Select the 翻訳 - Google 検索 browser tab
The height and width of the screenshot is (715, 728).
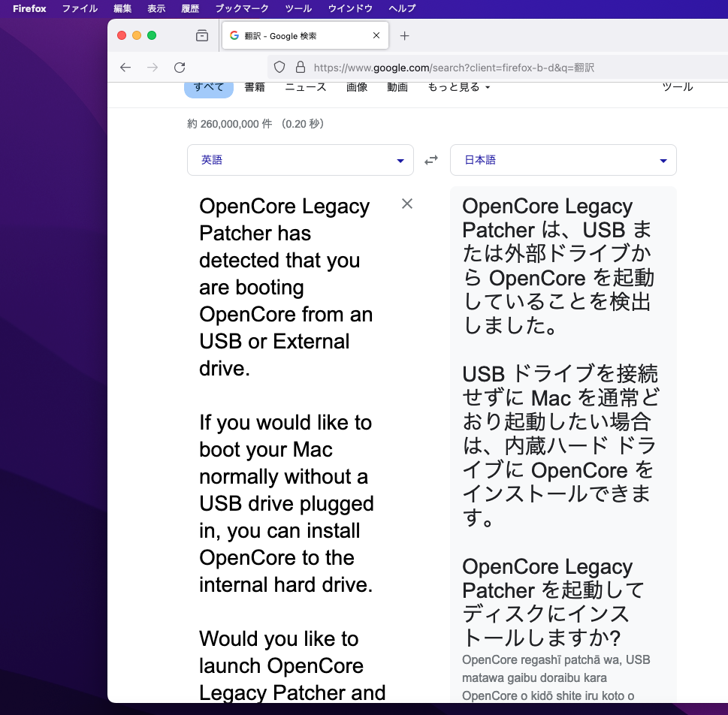[x=305, y=35]
